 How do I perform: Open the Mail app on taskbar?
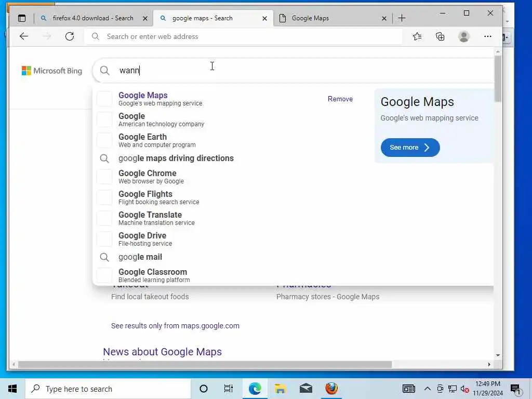[305, 389]
